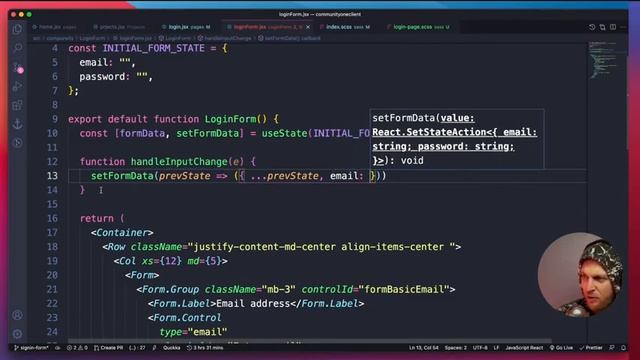Click the feedback icon in status bar
Screen dimensions: 640x360
[x=612, y=348]
